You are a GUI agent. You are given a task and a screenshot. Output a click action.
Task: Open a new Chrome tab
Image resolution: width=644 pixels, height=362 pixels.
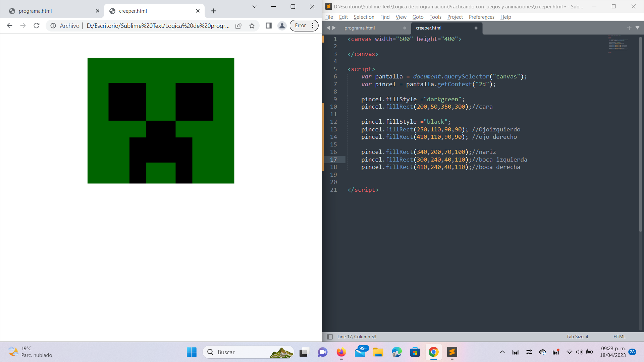[214, 11]
